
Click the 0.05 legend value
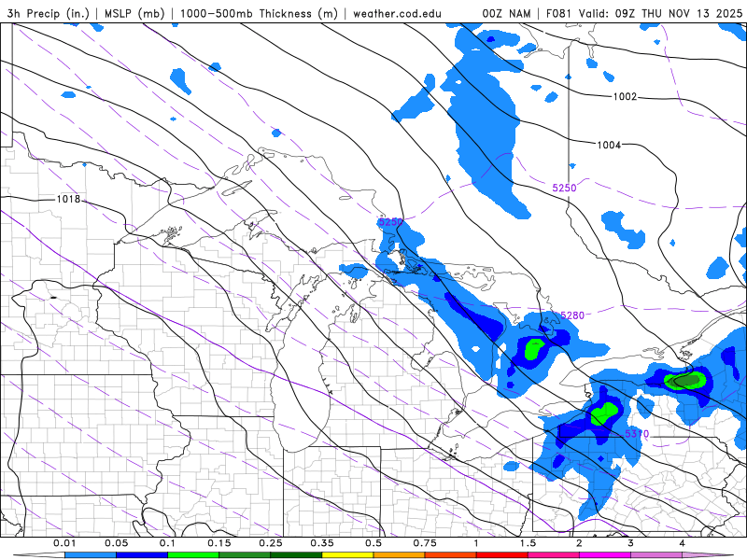pos(116,543)
